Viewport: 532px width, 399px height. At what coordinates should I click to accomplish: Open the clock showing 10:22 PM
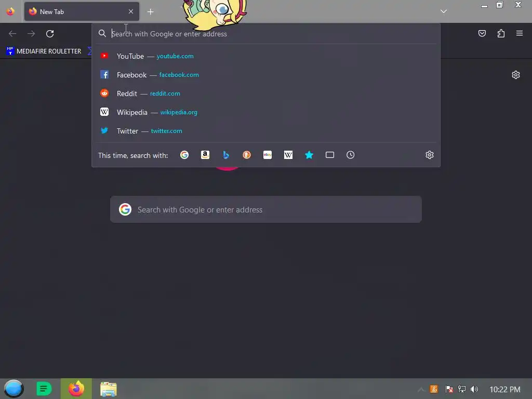[505, 390]
